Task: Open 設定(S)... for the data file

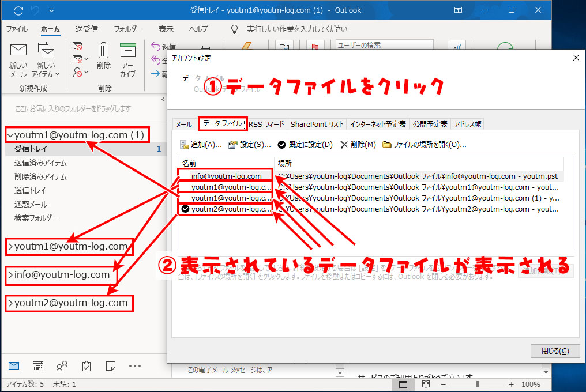Action: pyautogui.click(x=250, y=145)
